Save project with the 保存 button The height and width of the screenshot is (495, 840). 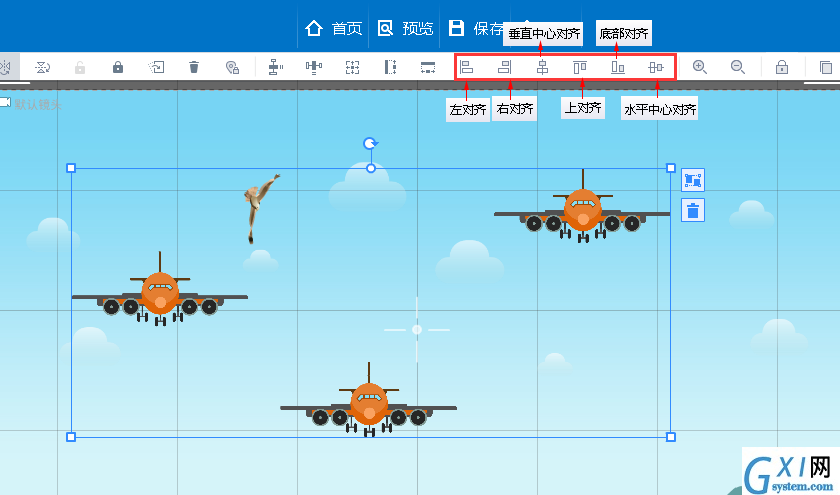tap(476, 28)
